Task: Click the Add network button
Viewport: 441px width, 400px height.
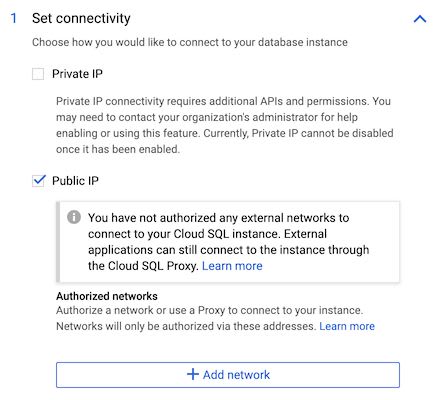Action: (228, 375)
